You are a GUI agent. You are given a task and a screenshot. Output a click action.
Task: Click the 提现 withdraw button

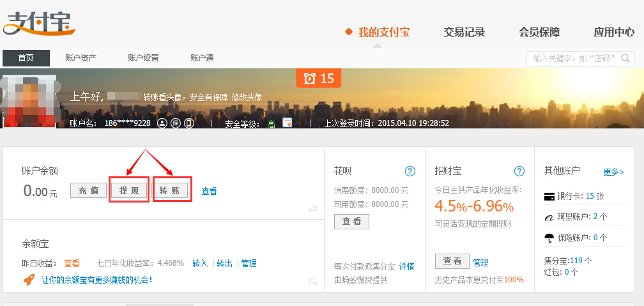pyautogui.click(x=129, y=190)
